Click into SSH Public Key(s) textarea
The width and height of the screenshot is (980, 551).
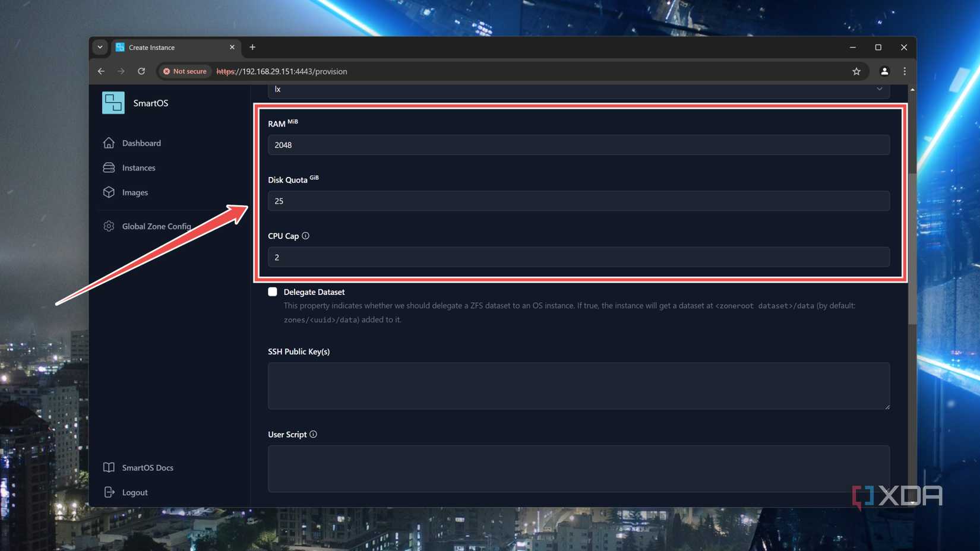tap(578, 386)
